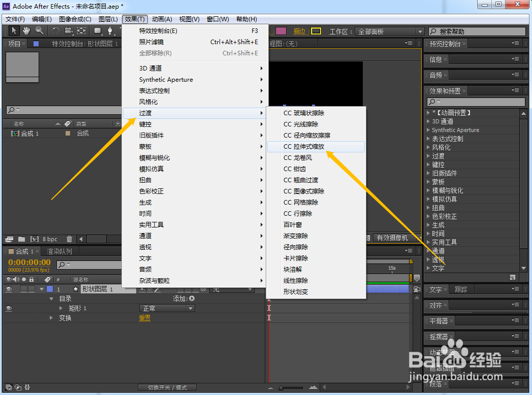Click the star icon beside 形状图层 1
The width and height of the screenshot is (532, 395).
pyautogui.click(x=76, y=289)
